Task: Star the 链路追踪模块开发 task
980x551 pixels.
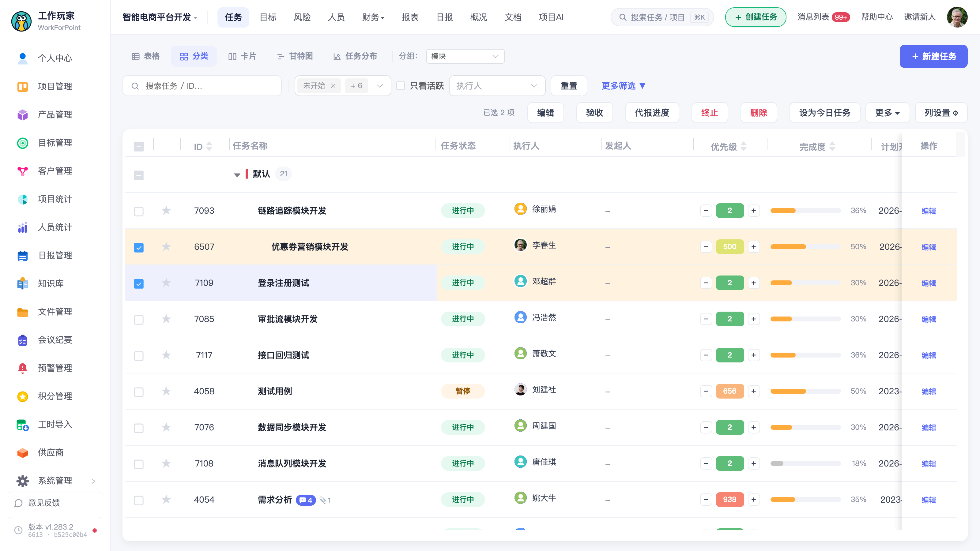Action: 166,210
